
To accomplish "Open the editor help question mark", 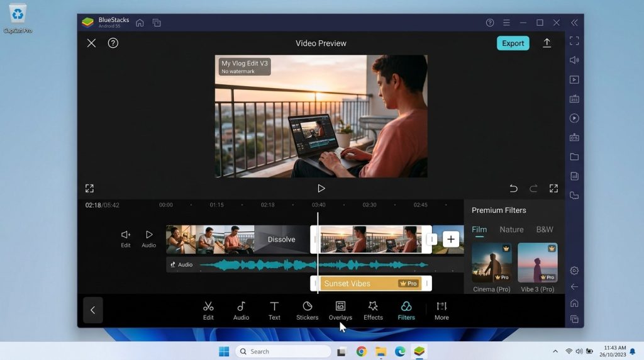I will pos(113,43).
